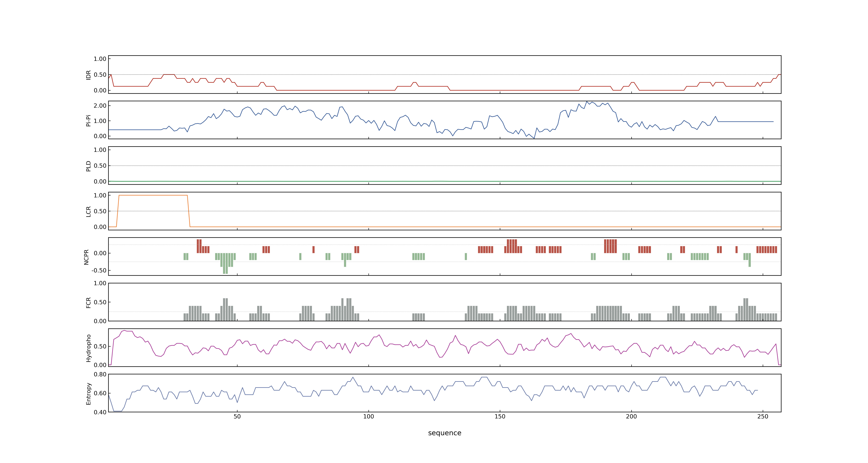Click the x-axis tick label 50
868x463 pixels.
(x=237, y=416)
